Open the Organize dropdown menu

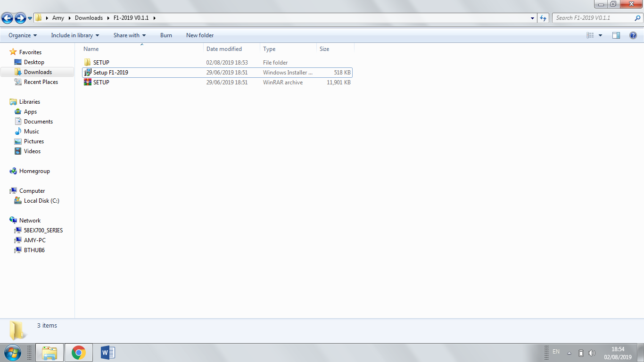23,35
